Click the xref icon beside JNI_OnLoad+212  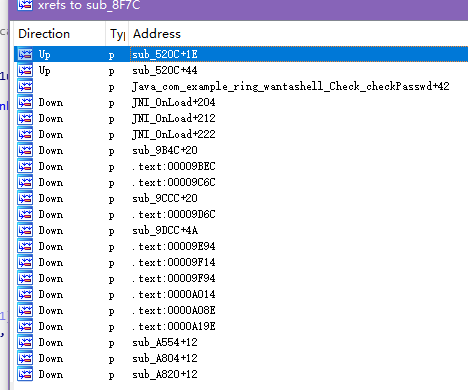25,118
